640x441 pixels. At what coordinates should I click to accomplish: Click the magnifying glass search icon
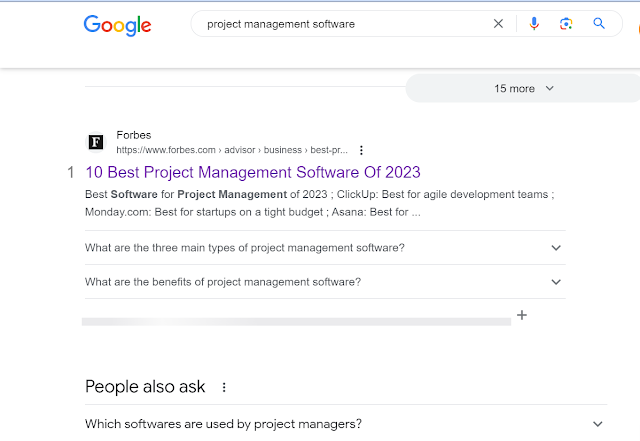(599, 24)
